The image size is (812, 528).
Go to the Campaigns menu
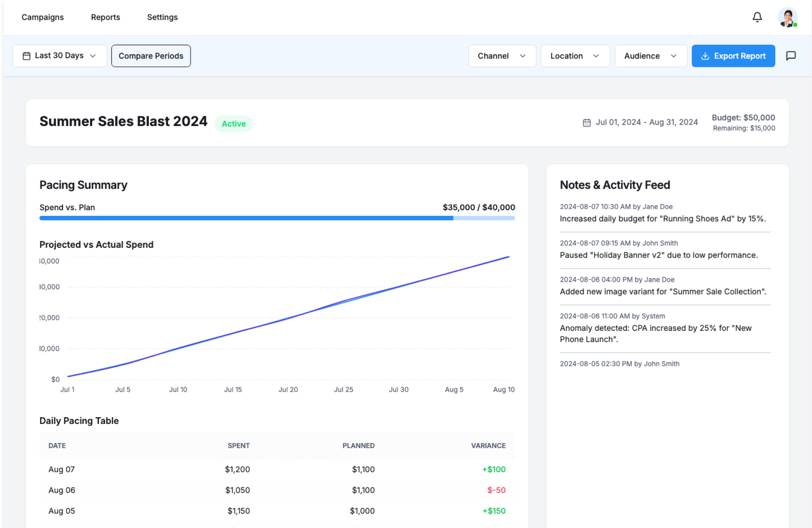click(43, 17)
